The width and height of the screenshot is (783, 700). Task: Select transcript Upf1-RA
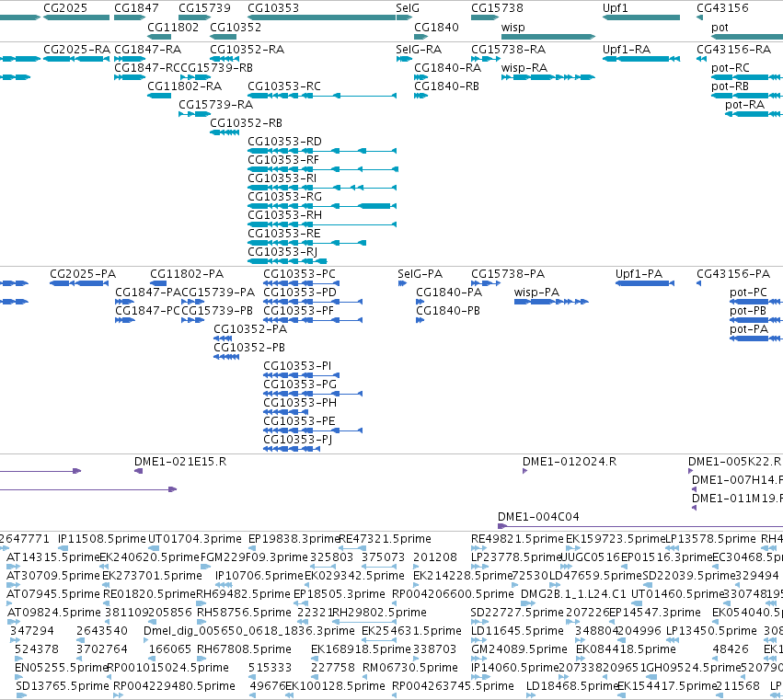[641, 59]
